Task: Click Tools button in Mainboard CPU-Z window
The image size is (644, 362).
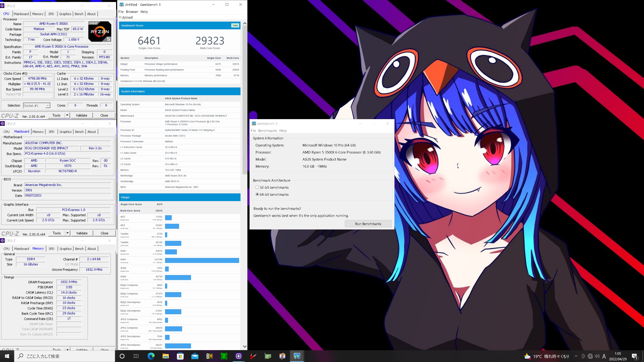Action: (57, 233)
